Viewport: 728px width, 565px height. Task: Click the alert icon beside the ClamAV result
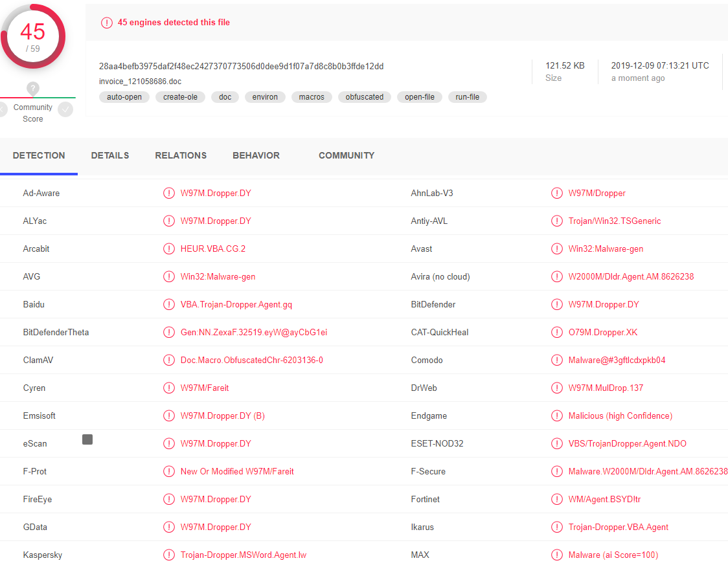[x=169, y=360]
